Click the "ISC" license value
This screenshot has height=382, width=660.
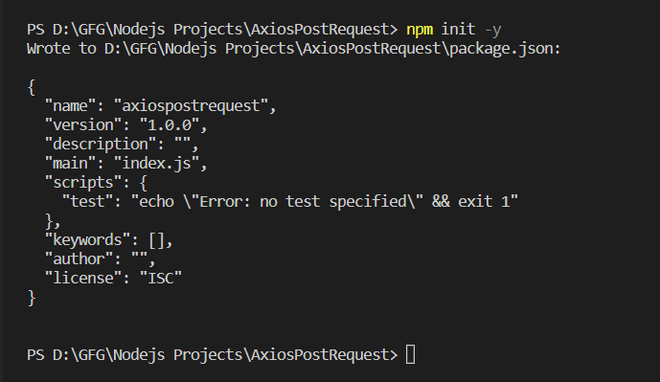click(160, 278)
